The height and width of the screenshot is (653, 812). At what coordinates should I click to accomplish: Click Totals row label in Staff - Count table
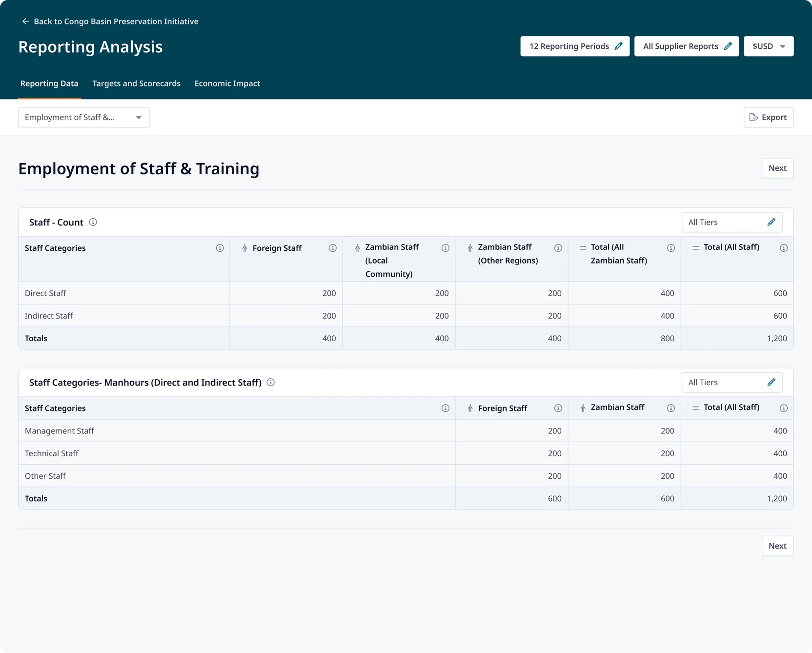pyautogui.click(x=36, y=338)
